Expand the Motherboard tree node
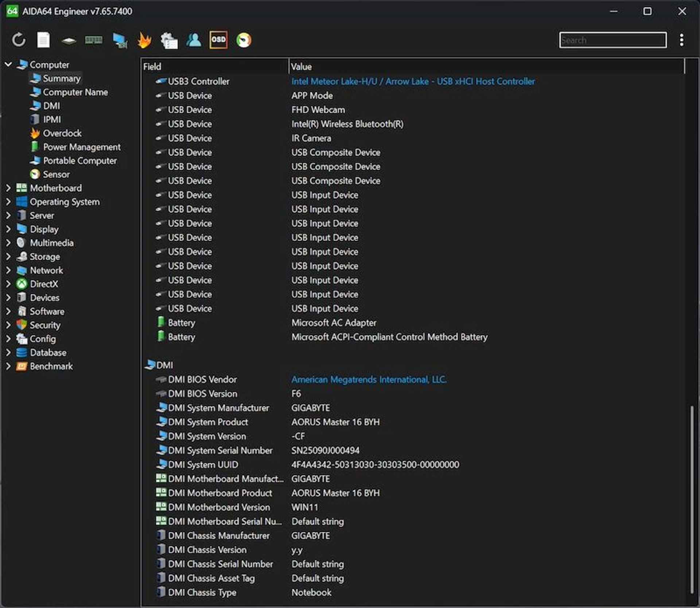The image size is (700, 608). click(x=8, y=188)
